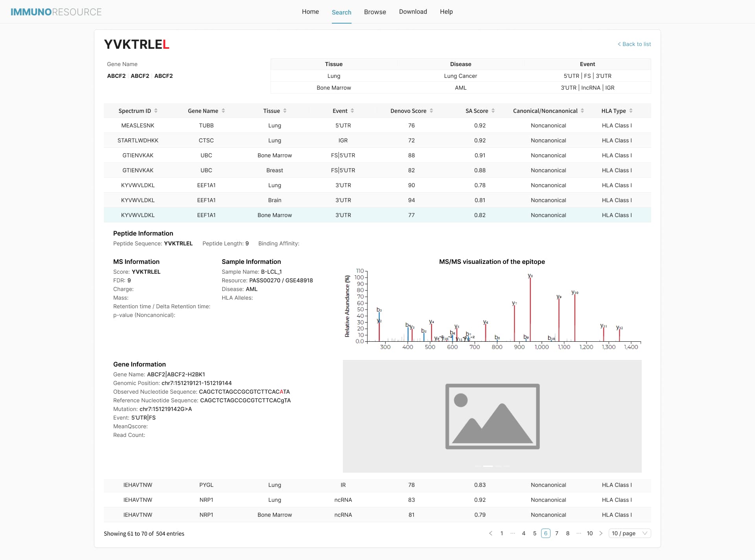Sort HLA Type column icon
Image resolution: width=755 pixels, height=560 pixels.
click(x=631, y=111)
